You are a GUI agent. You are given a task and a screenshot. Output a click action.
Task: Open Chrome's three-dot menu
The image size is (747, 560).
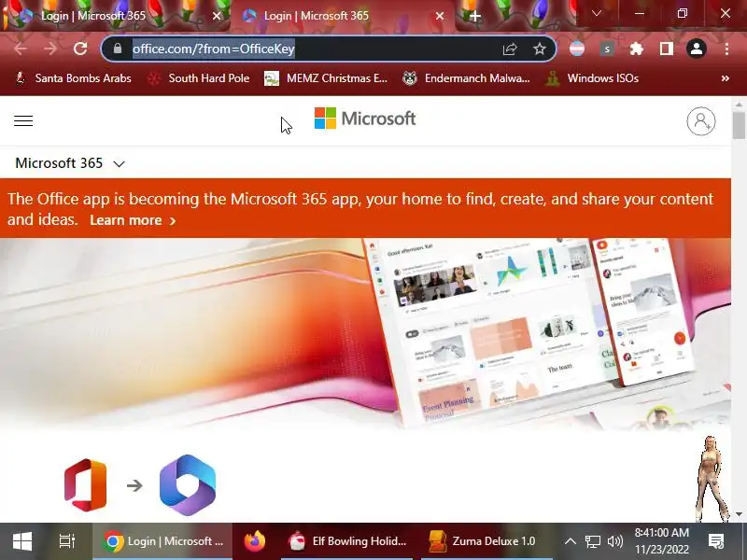(726, 49)
